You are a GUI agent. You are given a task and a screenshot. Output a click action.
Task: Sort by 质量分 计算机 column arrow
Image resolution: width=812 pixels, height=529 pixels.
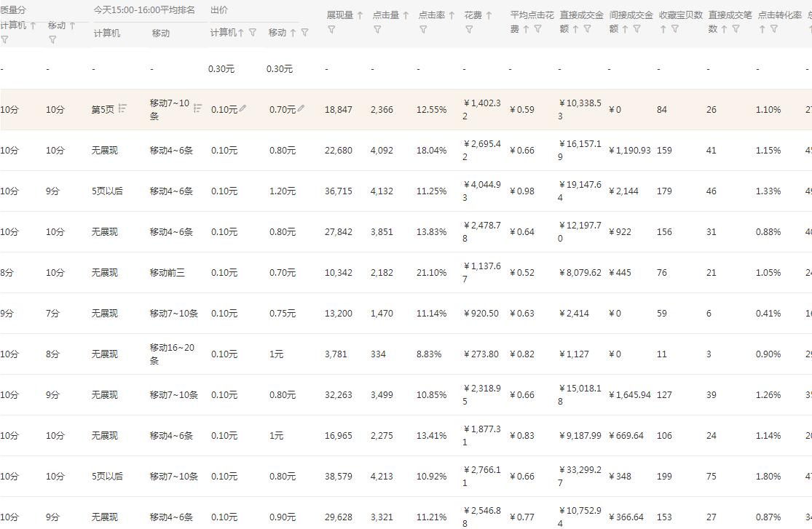[x=33, y=25]
